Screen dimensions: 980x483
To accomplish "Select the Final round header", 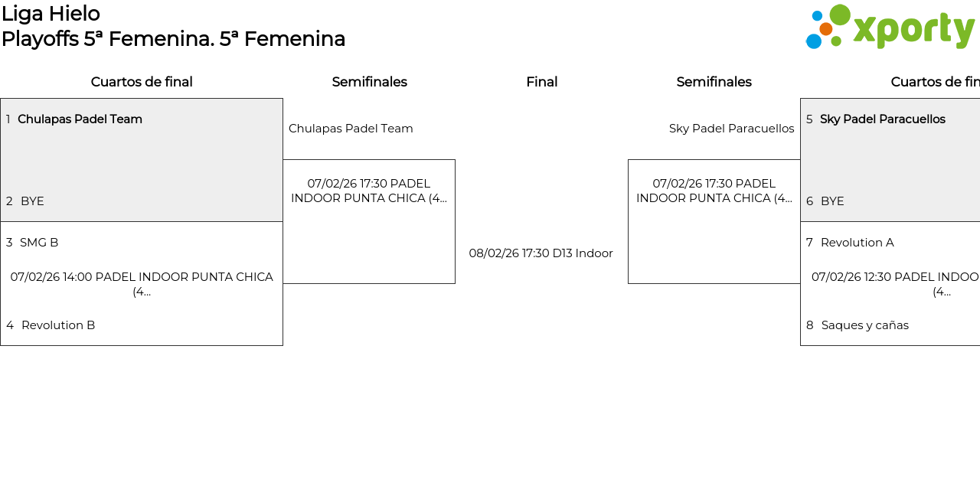I will click(541, 82).
